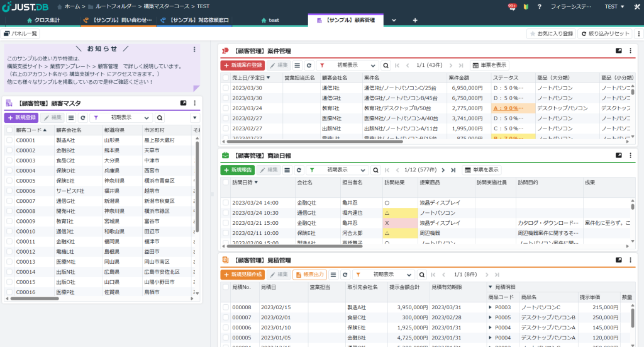Search in the 商談日報 panel
644x347 pixels.
375,170
